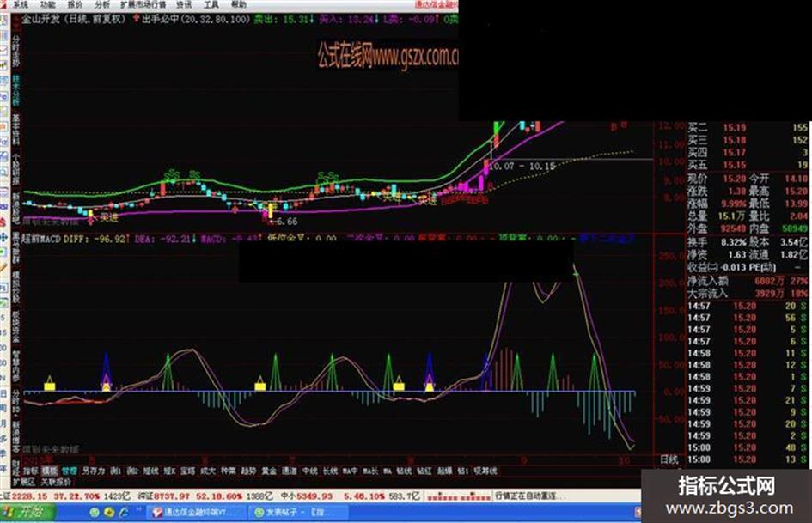812x523 pixels.
Task: Click the 净流入额 6002万 row
Action: [748, 281]
